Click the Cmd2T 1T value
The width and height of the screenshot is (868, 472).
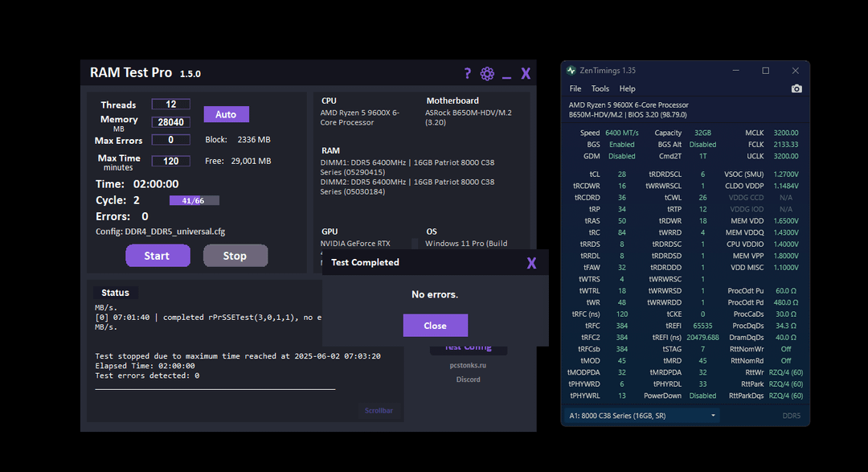702,156
